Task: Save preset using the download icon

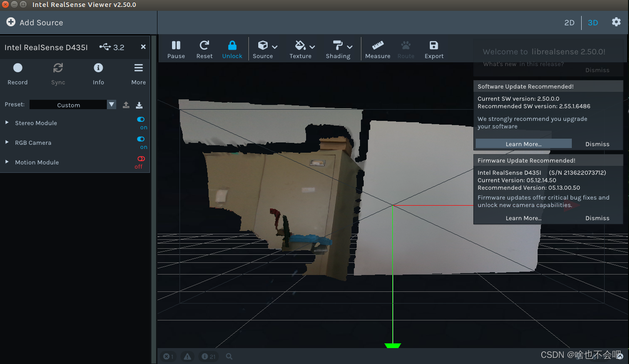Action: 139,105
